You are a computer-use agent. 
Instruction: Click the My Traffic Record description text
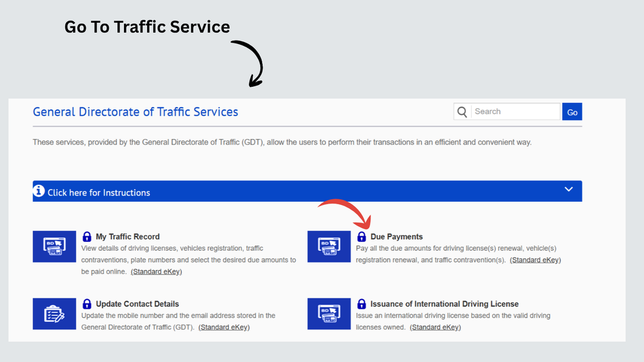pyautogui.click(x=189, y=260)
